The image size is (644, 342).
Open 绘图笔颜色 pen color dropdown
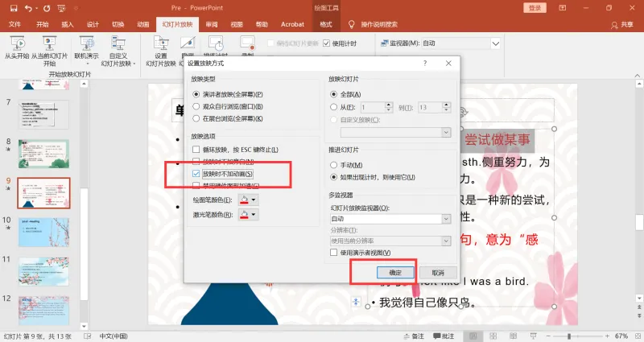254,200
